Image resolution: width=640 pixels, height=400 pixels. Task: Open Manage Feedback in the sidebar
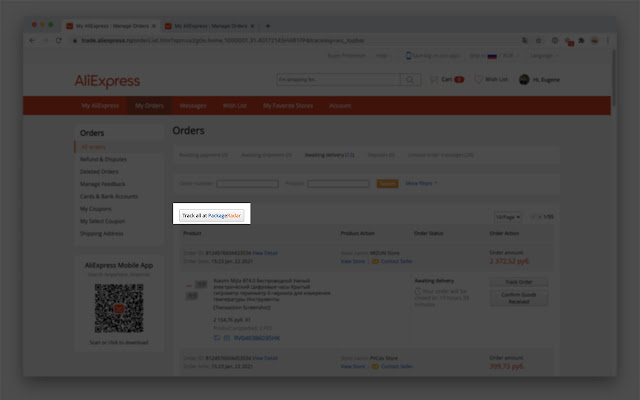pos(103,184)
